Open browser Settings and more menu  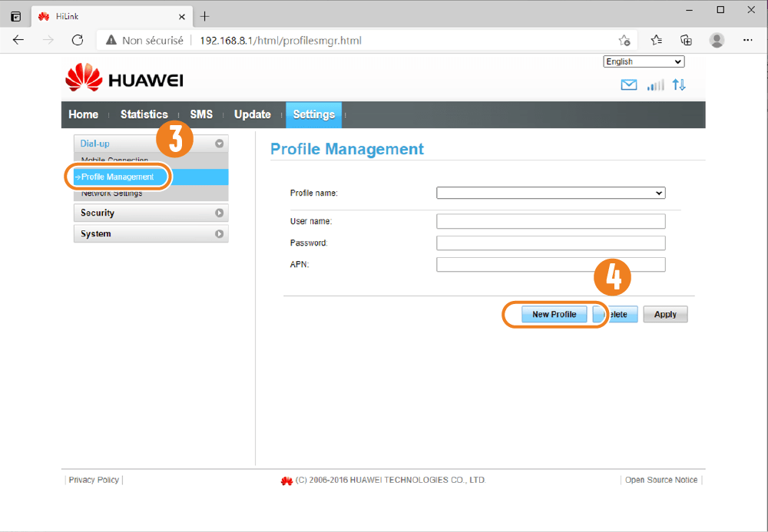(x=747, y=40)
